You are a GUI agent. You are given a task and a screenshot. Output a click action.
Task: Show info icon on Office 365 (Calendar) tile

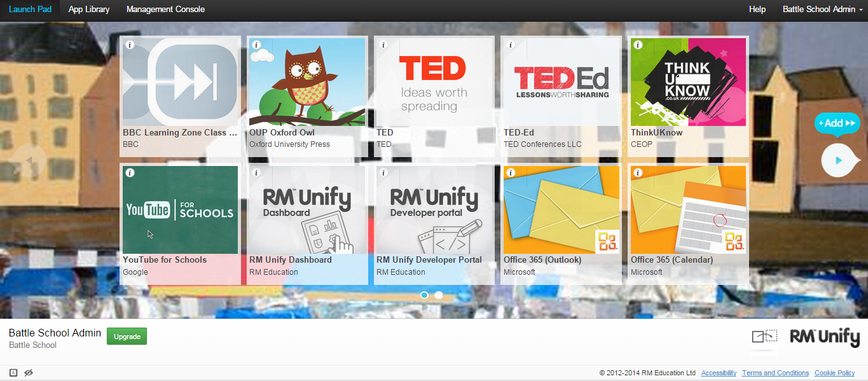[638, 172]
